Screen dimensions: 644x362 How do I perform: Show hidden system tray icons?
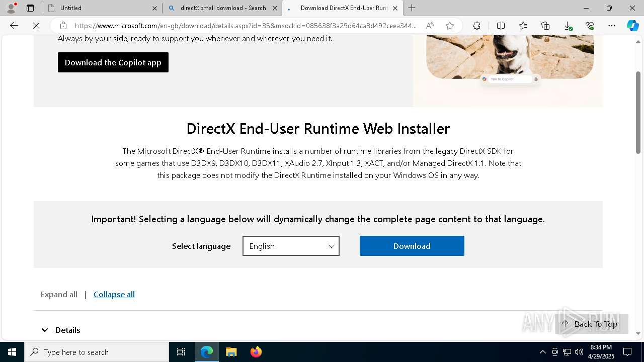point(542,352)
